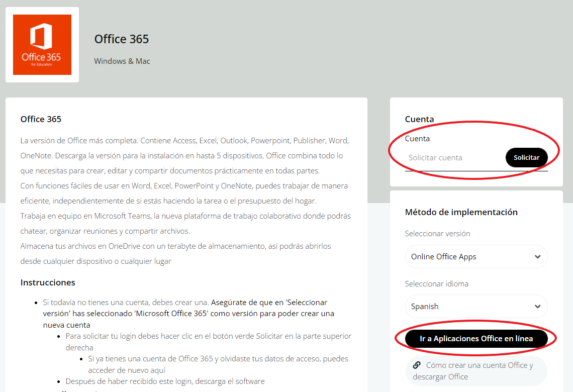Click the Office 365 for Education logo
The width and height of the screenshot is (573, 392).
click(42, 45)
